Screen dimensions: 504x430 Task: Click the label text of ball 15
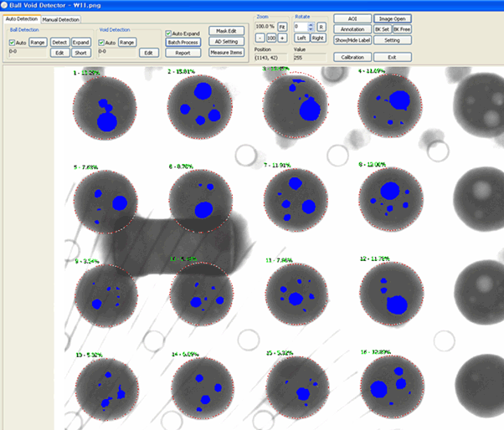[280, 353]
